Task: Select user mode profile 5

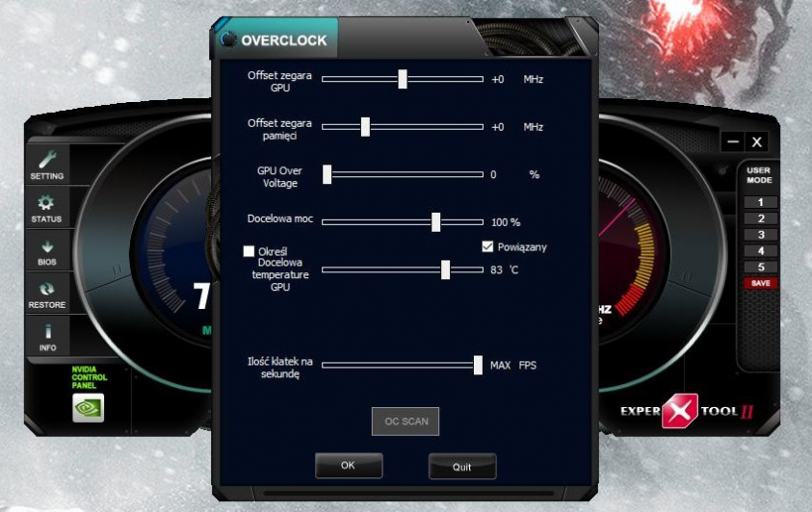Action: pyautogui.click(x=760, y=268)
